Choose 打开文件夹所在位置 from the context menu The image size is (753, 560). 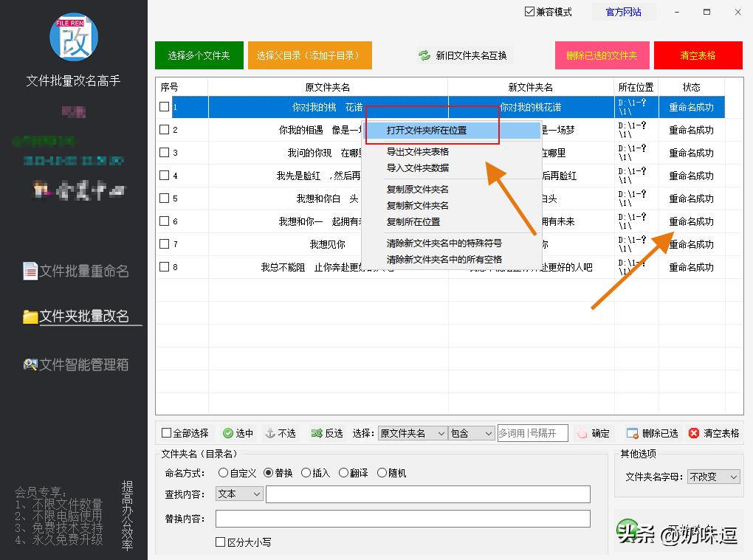pos(427,130)
